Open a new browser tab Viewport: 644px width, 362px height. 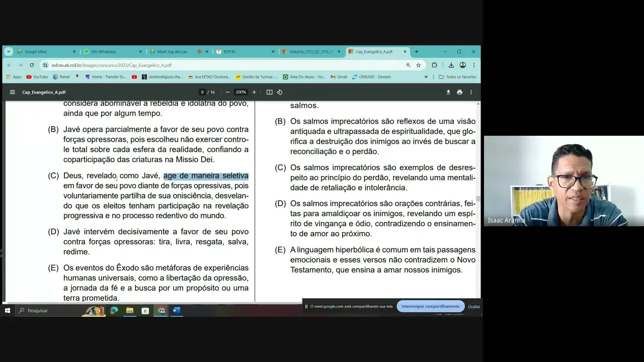(416, 51)
